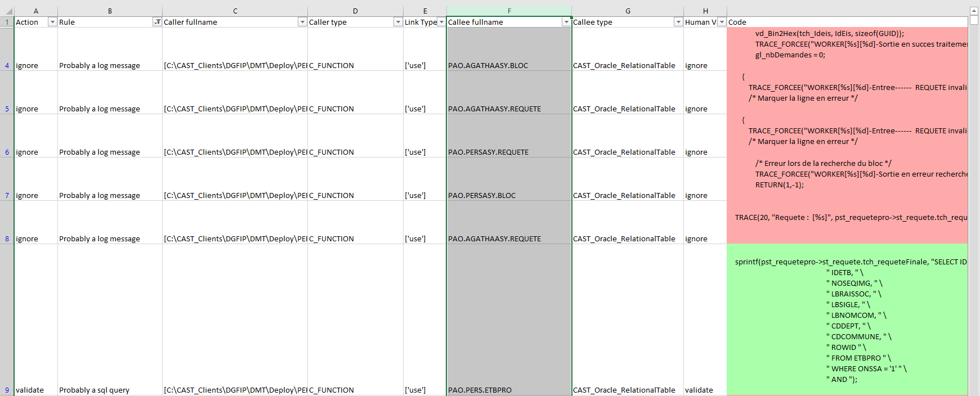This screenshot has height=396, width=980.
Task: Expand the Caller fullname filter dropdown
Action: click(x=302, y=22)
